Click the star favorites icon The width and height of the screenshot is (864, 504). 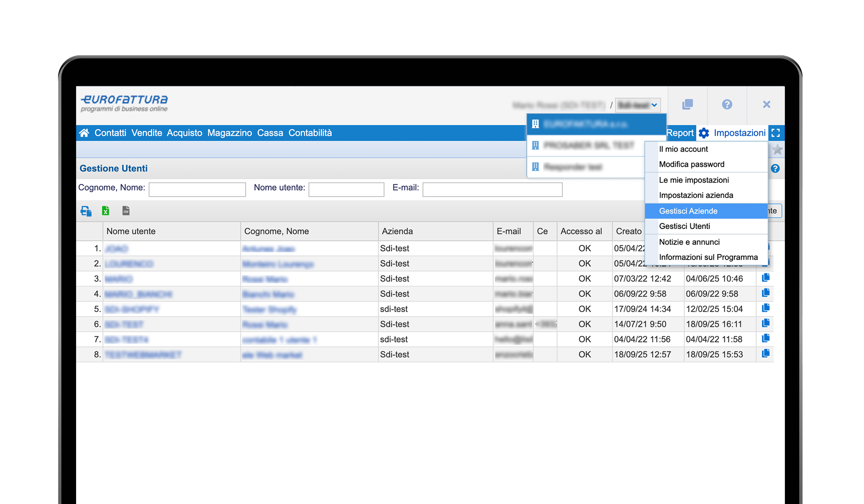(x=777, y=150)
